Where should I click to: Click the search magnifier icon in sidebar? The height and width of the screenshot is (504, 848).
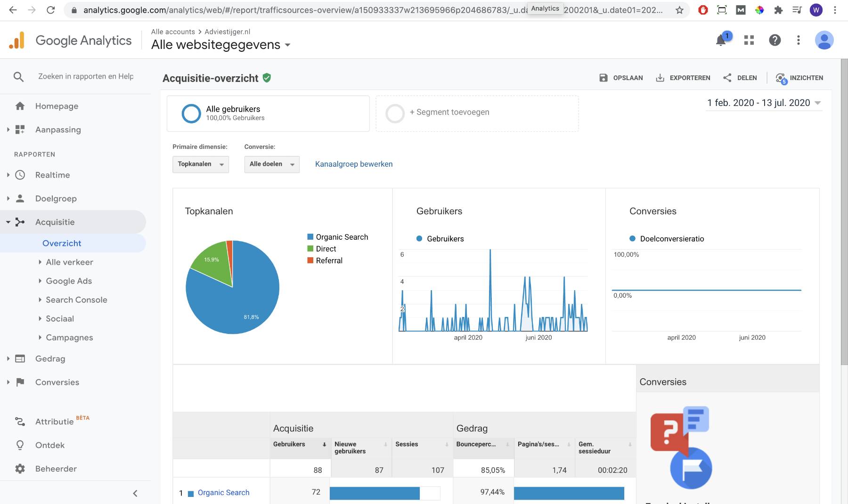19,76
